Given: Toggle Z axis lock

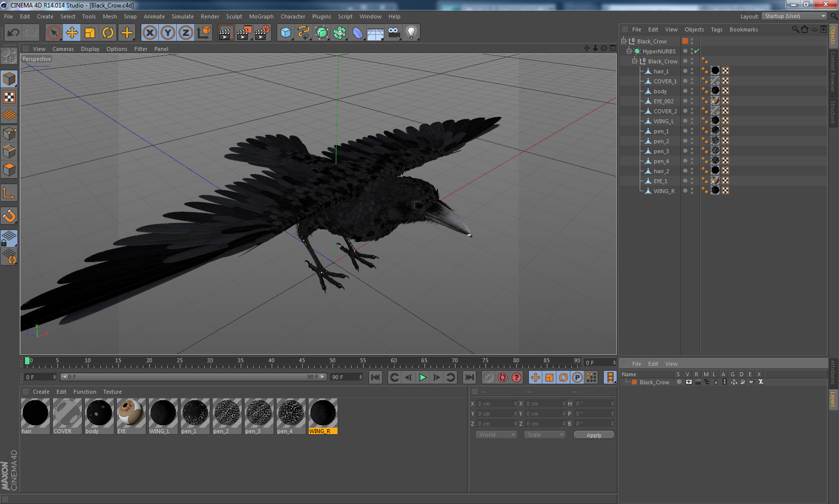Looking at the screenshot, I should pyautogui.click(x=186, y=33).
